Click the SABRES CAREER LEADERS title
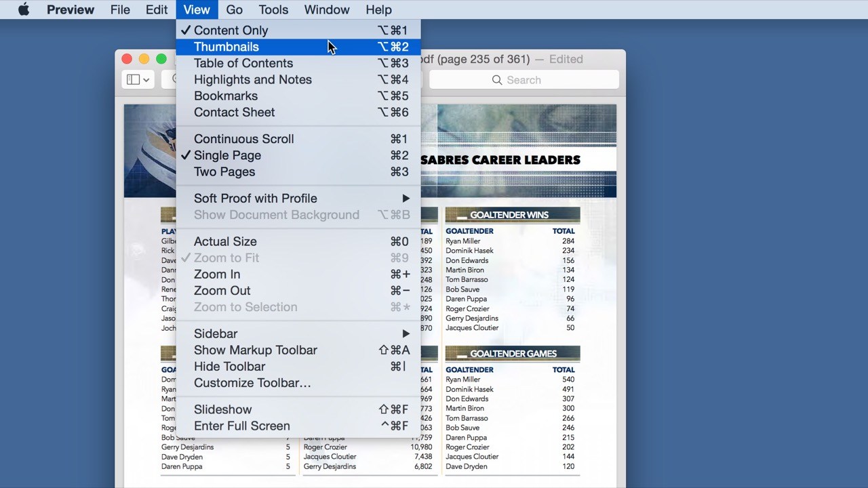The width and height of the screenshot is (868, 488). tap(500, 160)
